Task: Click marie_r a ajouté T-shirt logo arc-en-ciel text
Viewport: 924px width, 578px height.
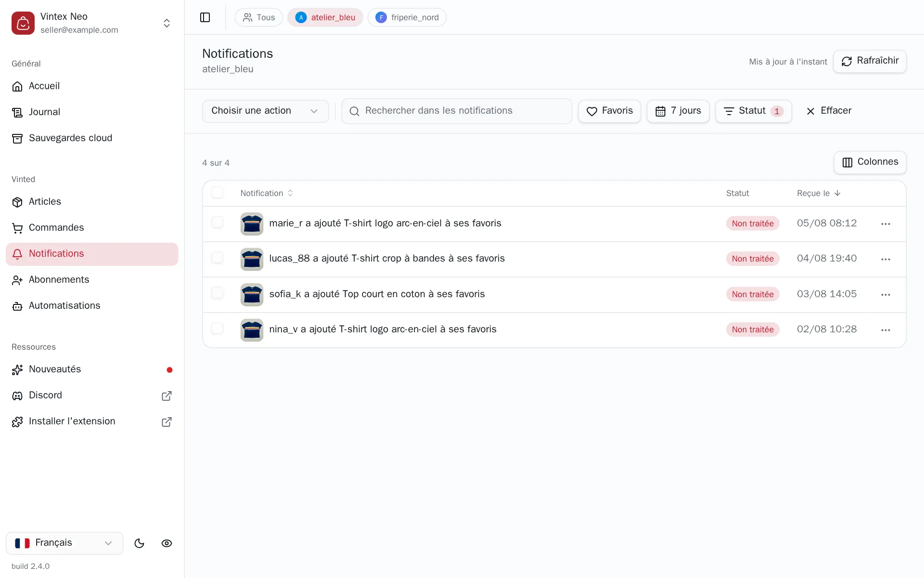Action: [385, 223]
